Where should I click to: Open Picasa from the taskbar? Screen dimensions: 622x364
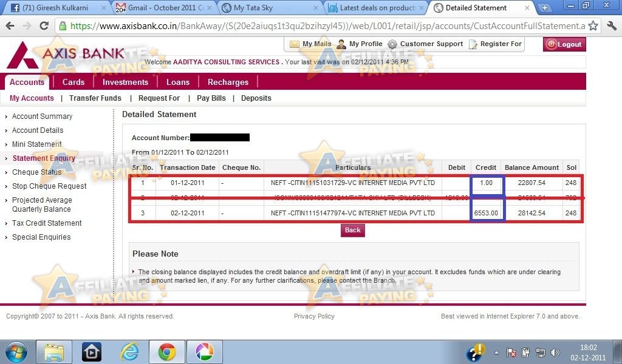click(204, 352)
